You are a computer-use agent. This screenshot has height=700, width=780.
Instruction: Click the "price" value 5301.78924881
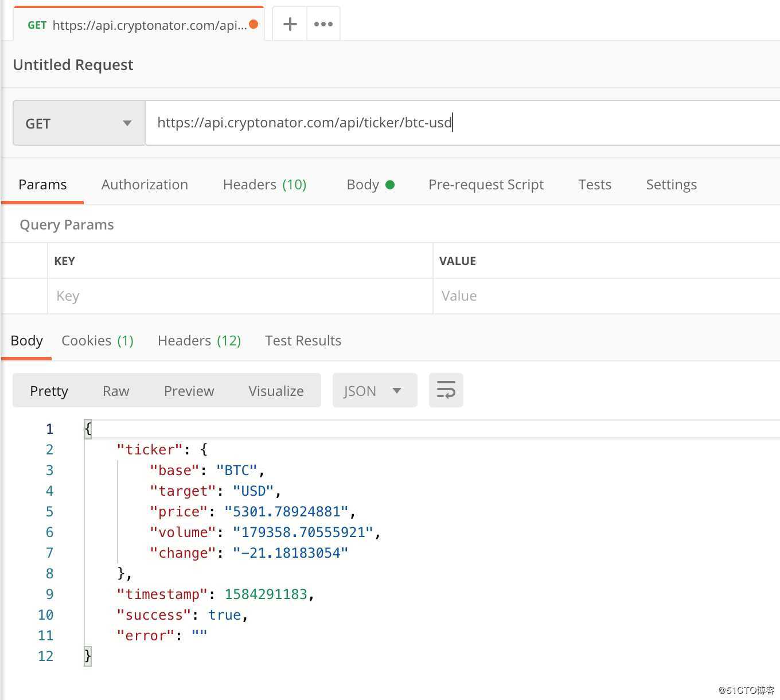click(x=286, y=512)
